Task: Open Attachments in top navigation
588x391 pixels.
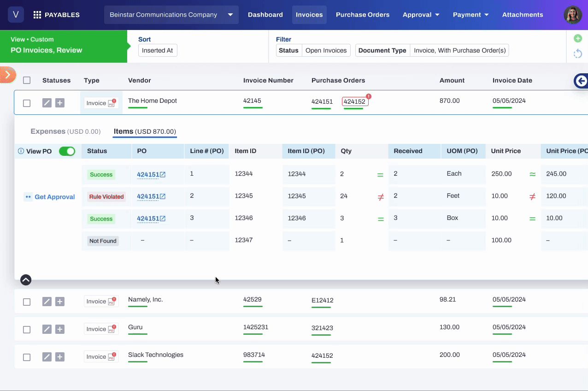Action: tap(523, 15)
